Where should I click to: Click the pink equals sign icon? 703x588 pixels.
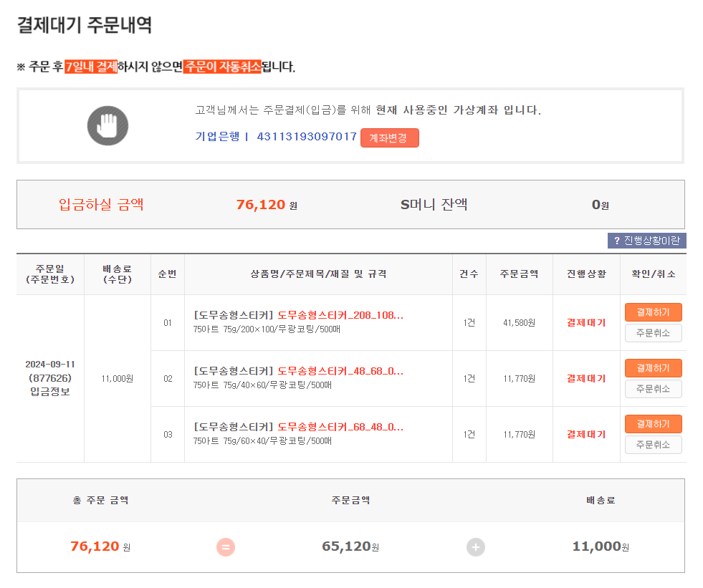226,547
